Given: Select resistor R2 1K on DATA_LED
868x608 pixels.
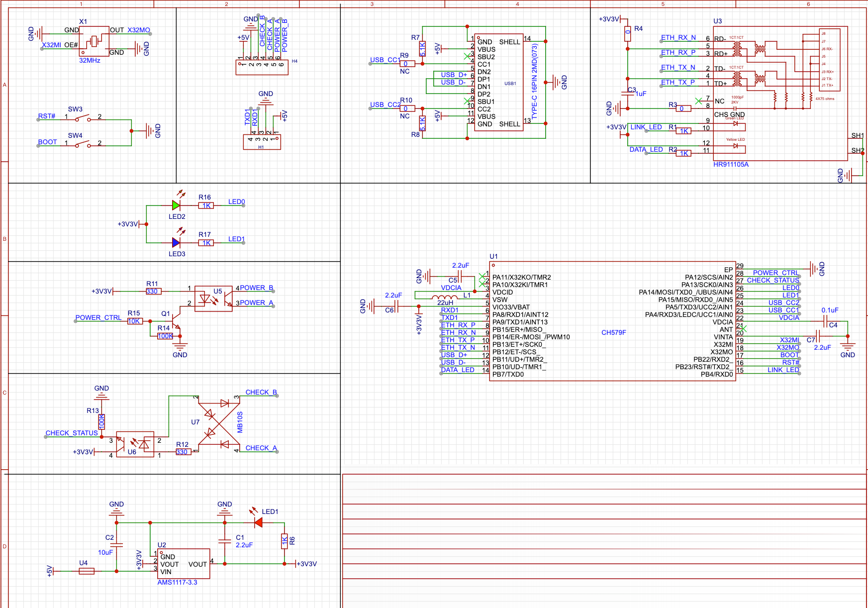Looking at the screenshot, I should [684, 153].
